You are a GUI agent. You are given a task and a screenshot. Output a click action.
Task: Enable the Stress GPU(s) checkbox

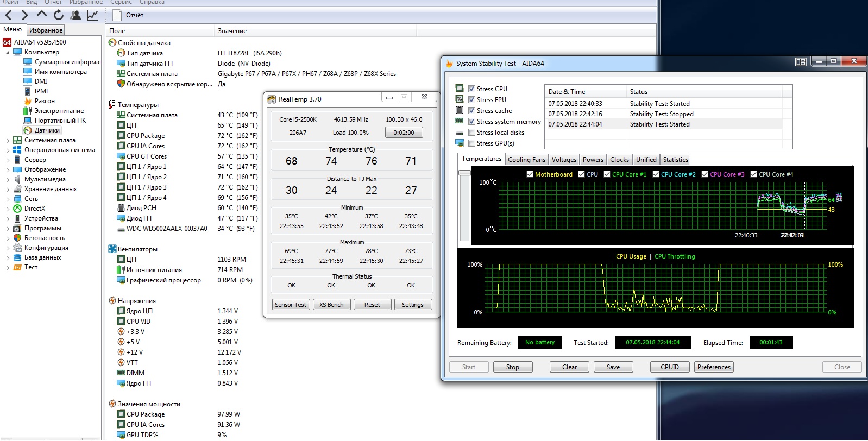point(472,143)
